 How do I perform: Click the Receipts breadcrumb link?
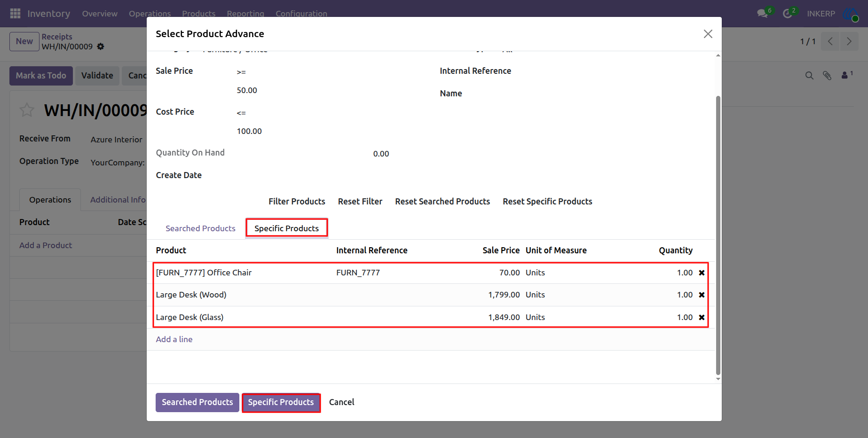pos(57,37)
